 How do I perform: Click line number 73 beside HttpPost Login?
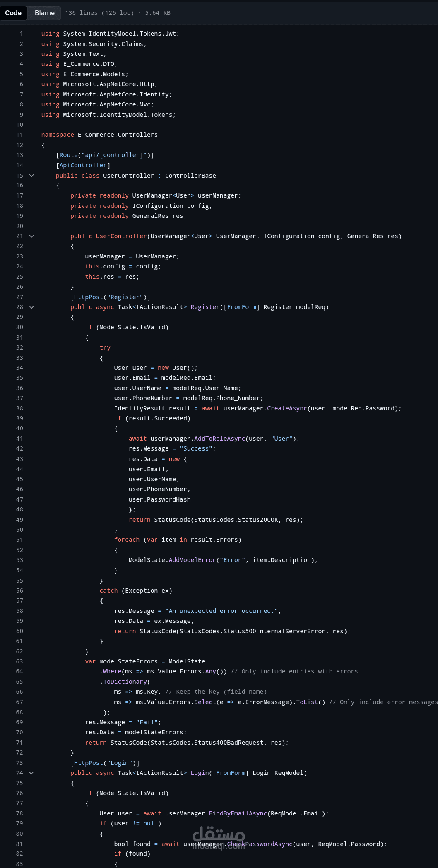coord(19,763)
